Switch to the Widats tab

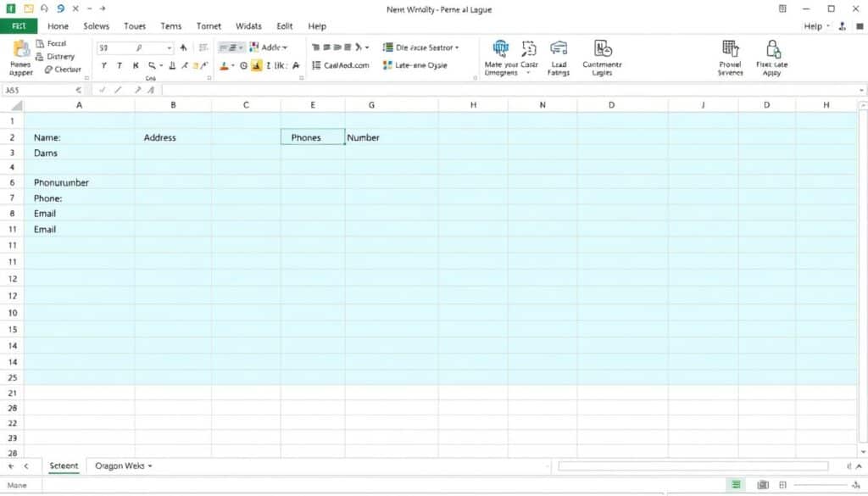tap(248, 26)
